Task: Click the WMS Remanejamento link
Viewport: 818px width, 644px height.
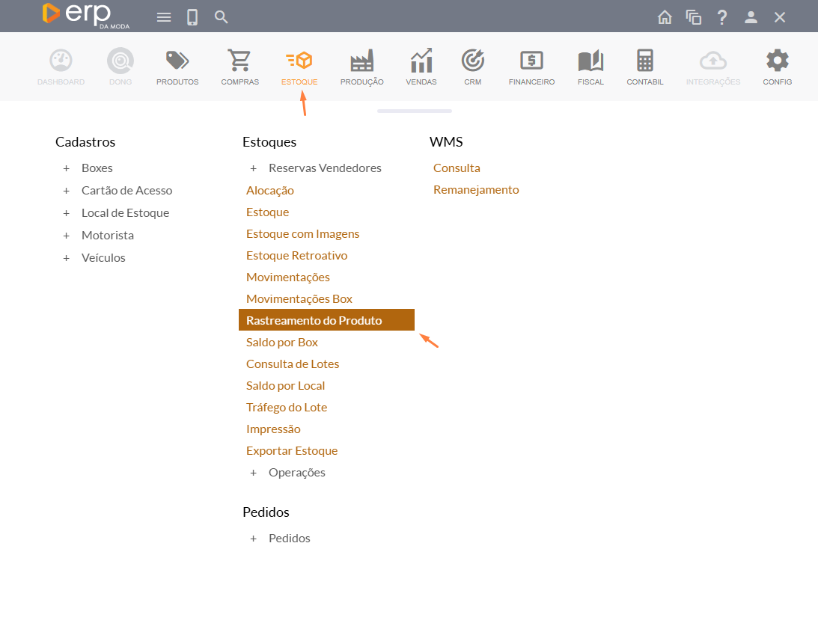Action: [x=476, y=190]
